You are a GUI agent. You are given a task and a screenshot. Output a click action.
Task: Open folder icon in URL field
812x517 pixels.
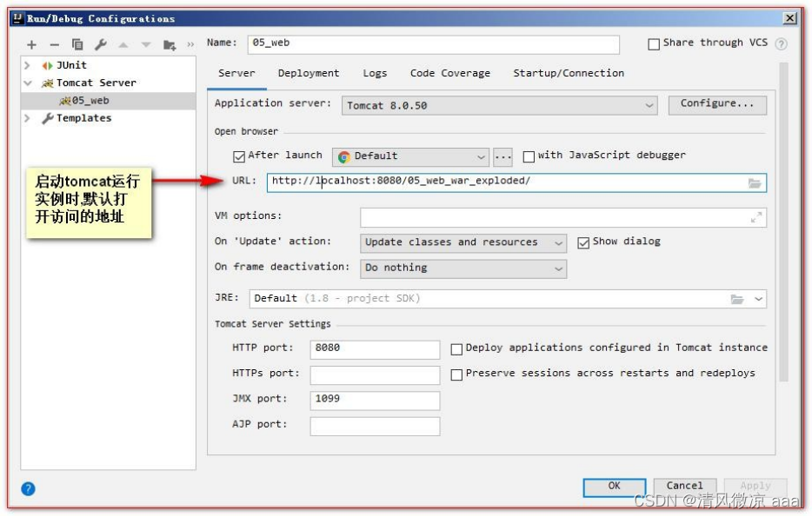click(x=755, y=182)
